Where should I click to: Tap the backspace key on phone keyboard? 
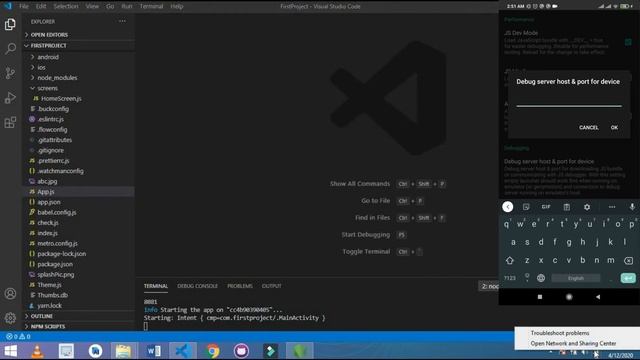click(628, 260)
